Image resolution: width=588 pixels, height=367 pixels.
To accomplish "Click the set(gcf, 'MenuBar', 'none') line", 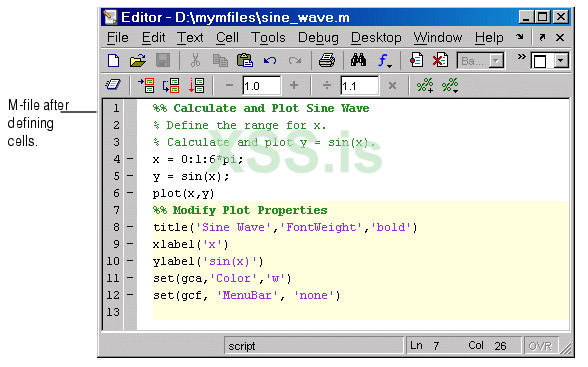I will (247, 295).
